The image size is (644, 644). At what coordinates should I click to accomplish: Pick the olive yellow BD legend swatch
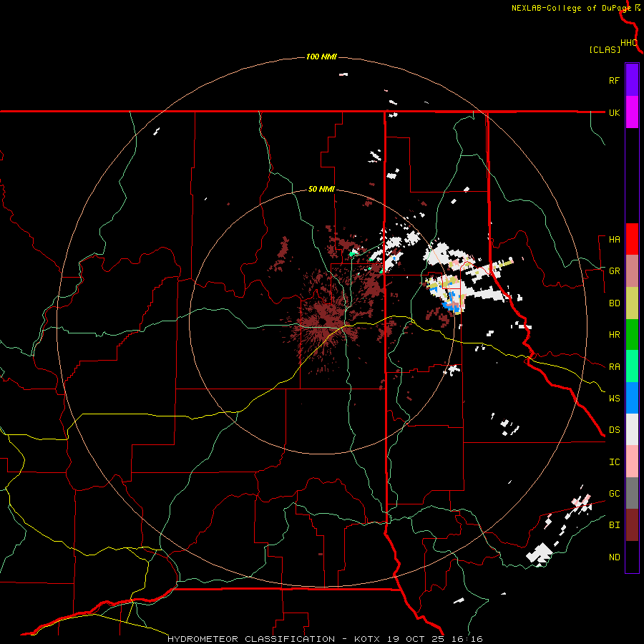(632, 303)
